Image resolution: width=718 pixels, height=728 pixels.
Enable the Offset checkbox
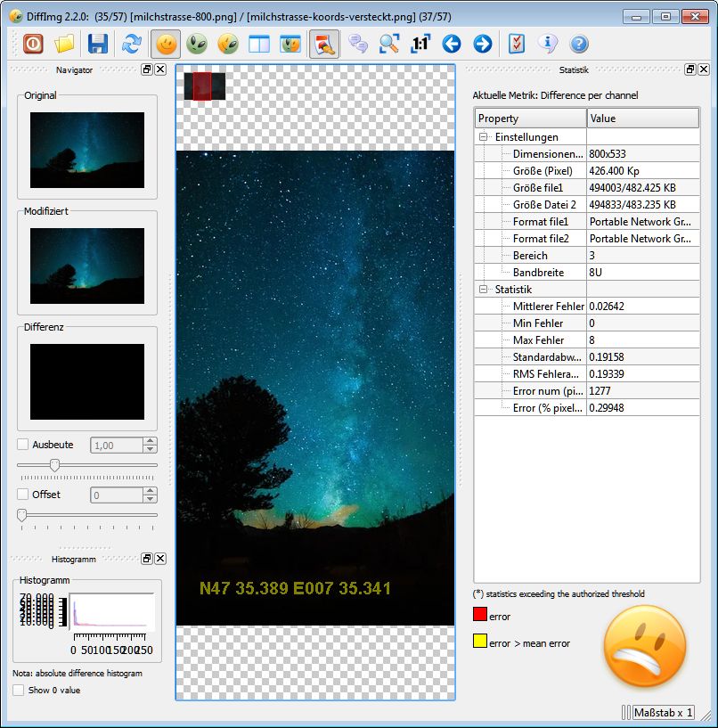[x=23, y=494]
